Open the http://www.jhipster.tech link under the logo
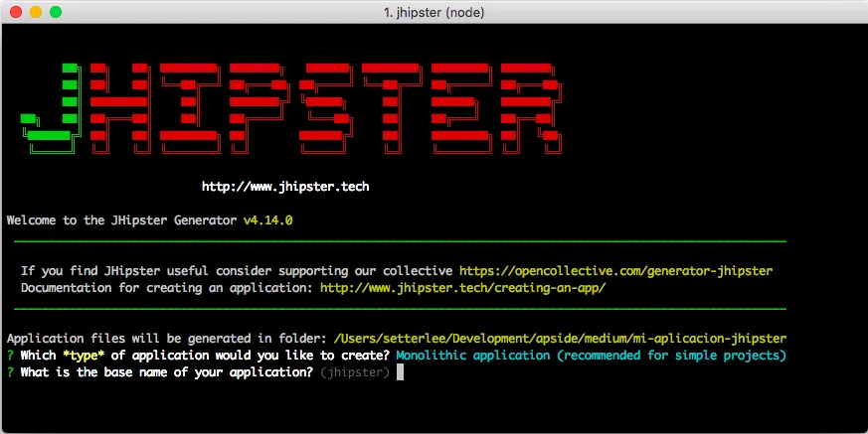The image size is (868, 434). (x=285, y=187)
